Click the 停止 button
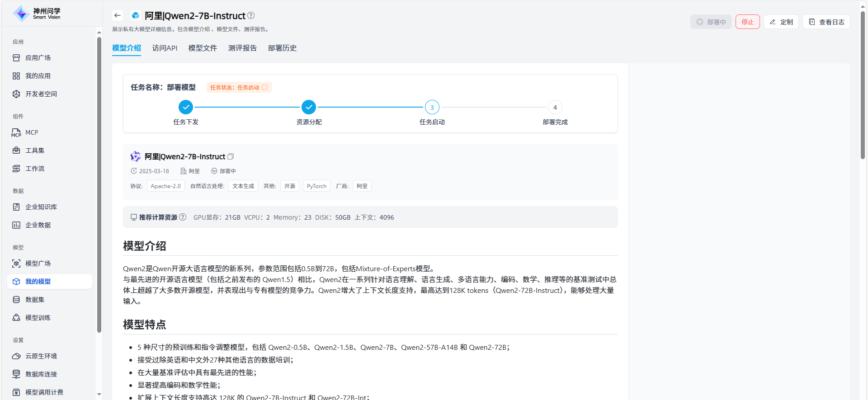 pyautogui.click(x=747, y=22)
